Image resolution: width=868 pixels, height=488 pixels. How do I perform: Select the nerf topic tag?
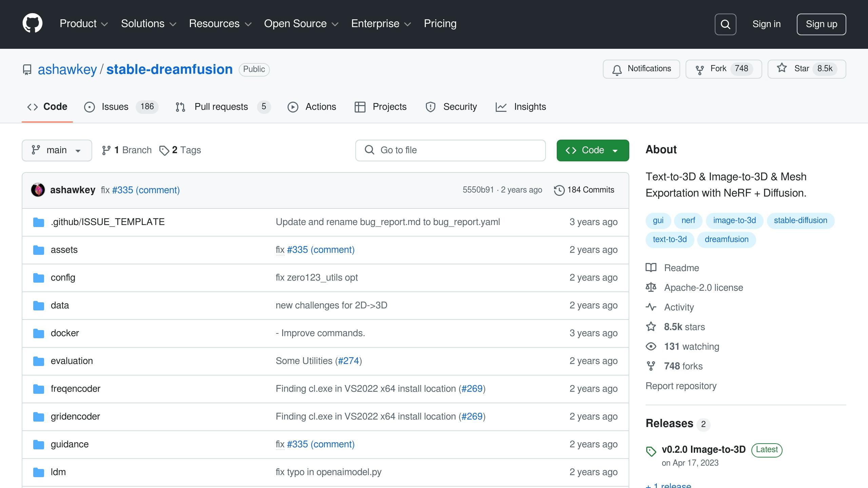coord(688,221)
